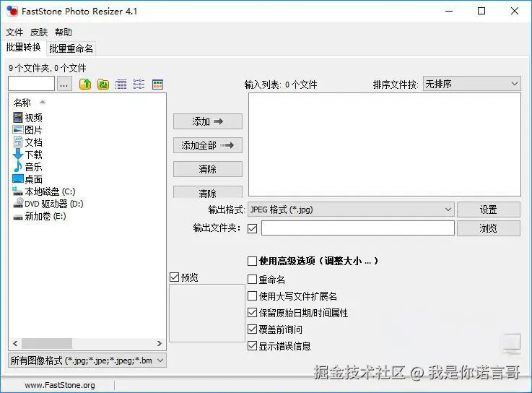Go up one folder level icon
Viewport: 532px width, 393px height.
pyautogui.click(x=85, y=84)
